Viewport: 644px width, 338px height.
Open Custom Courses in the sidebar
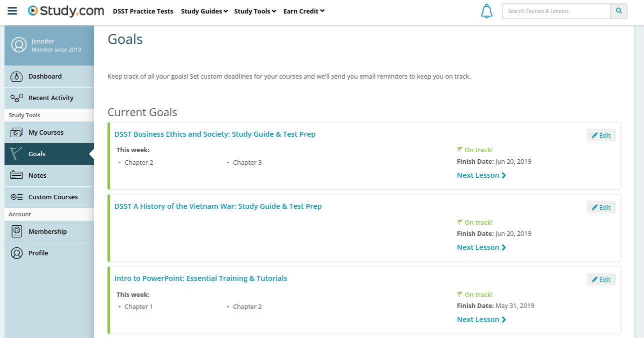click(49, 197)
